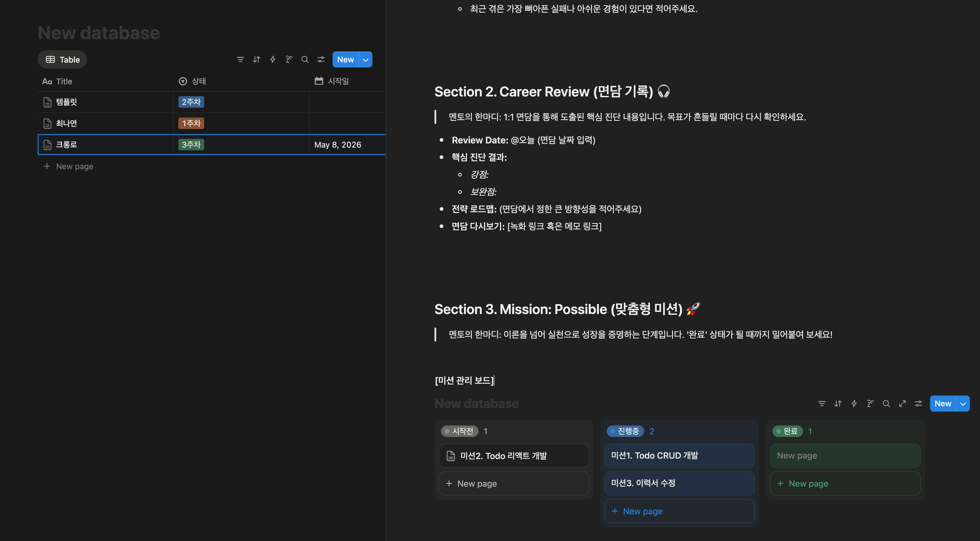Click May 8, 2026 date cell
Screen dimensions: 980x541
point(337,145)
